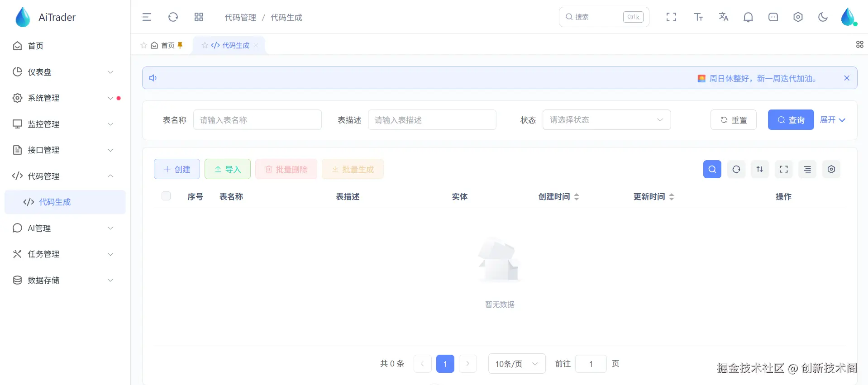Open notifications bell icon
868x385 pixels.
(748, 17)
